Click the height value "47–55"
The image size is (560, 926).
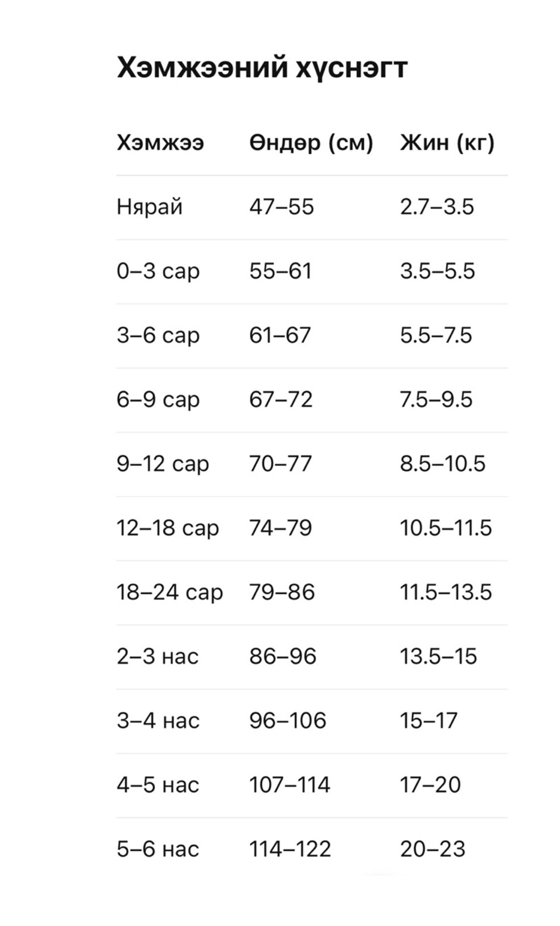281,207
